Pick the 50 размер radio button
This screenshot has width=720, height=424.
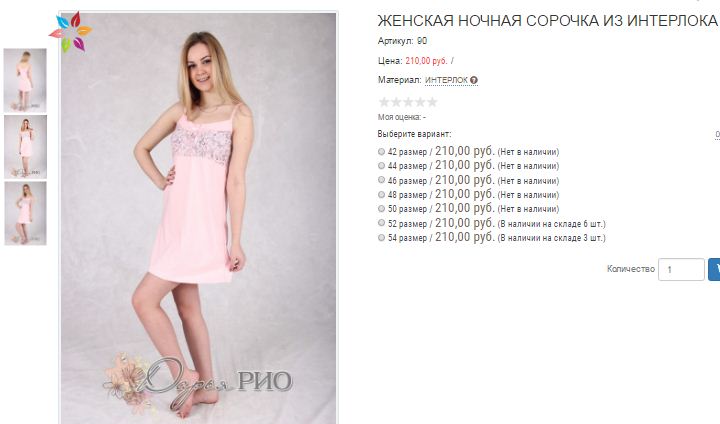click(381, 209)
